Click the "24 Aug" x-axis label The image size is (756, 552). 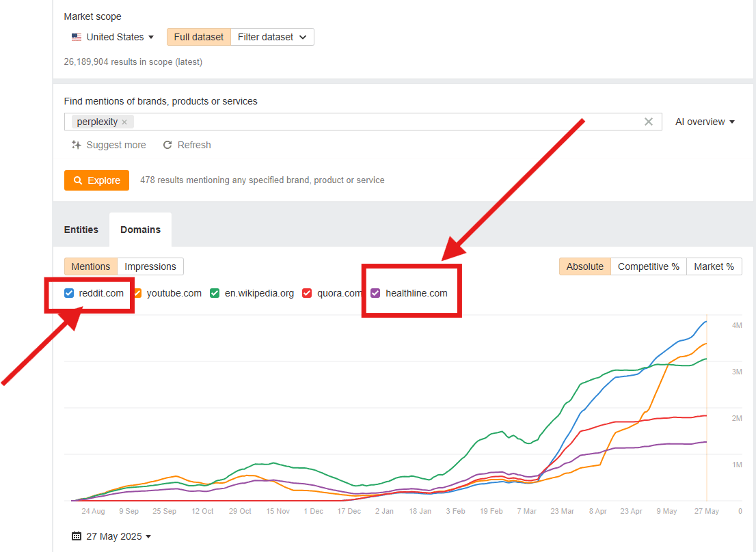point(93,511)
